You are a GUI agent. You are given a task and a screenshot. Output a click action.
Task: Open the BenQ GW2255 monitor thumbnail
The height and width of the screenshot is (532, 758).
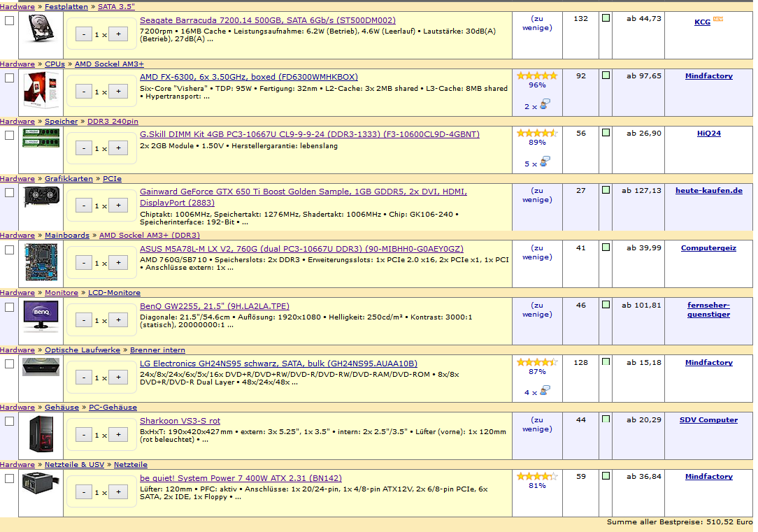tap(41, 316)
